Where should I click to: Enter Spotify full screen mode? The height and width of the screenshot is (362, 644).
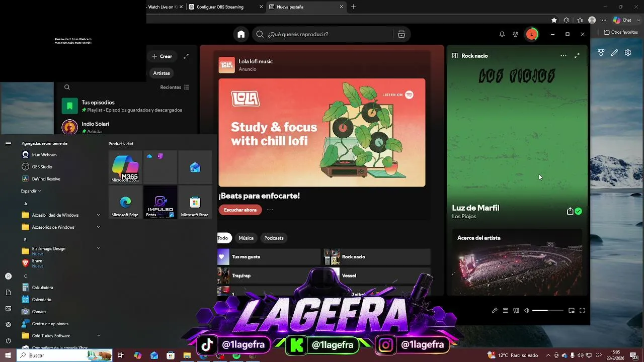click(582, 310)
